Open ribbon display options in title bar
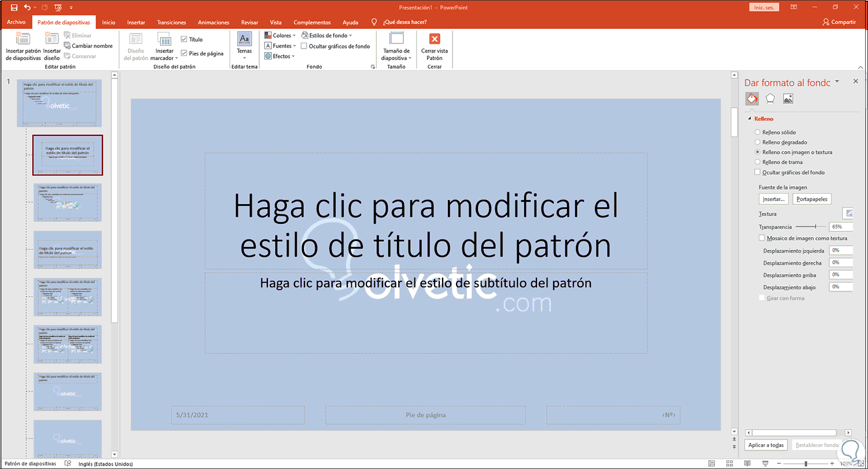This screenshot has width=868, height=469. (794, 8)
